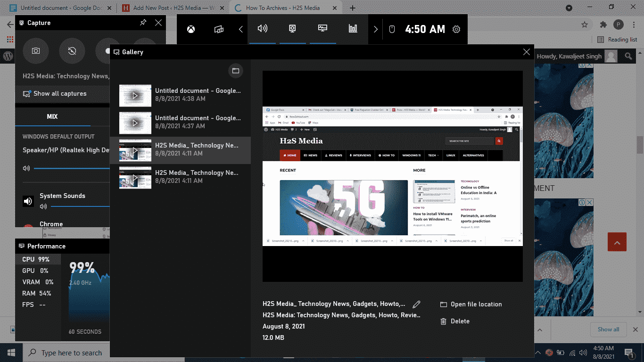The height and width of the screenshot is (362, 644).
Task: Take a screenshot using the camera icon
Action: click(35, 51)
